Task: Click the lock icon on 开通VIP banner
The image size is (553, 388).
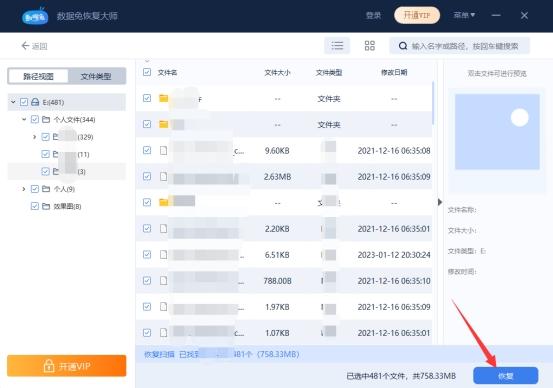Action: coord(49,366)
